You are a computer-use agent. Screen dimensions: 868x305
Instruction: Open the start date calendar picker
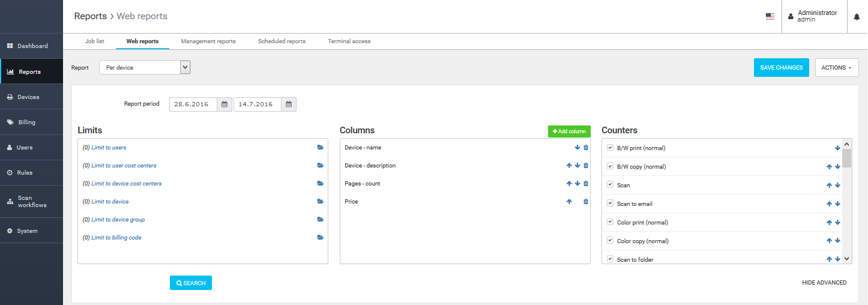[224, 104]
